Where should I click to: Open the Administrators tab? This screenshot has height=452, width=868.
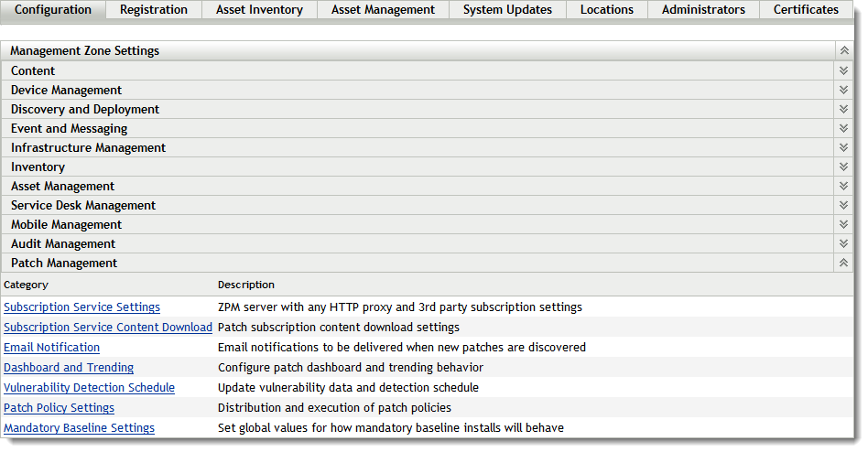point(703,10)
